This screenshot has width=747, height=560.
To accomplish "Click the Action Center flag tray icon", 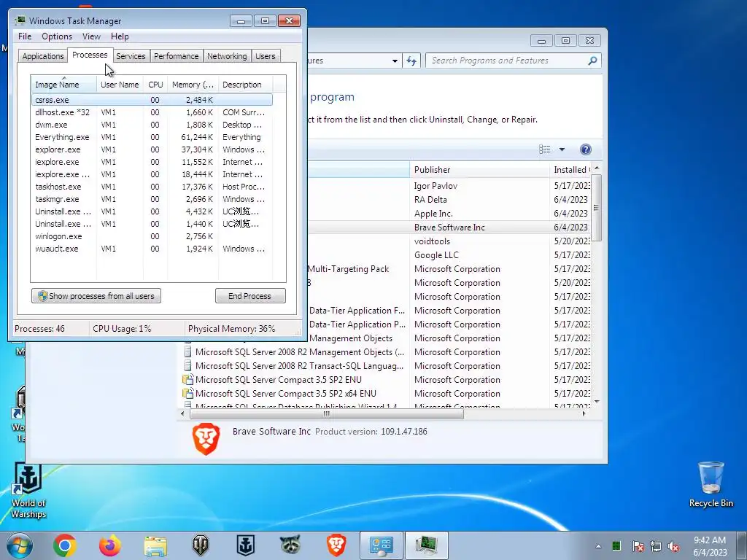I will [638, 546].
